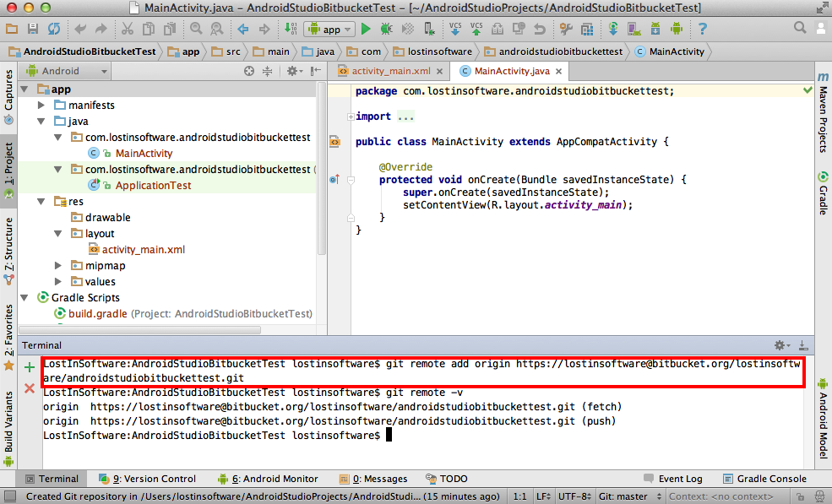The width and height of the screenshot is (832, 504).
Task: Select build.gradle in the project tree
Action: (x=98, y=313)
